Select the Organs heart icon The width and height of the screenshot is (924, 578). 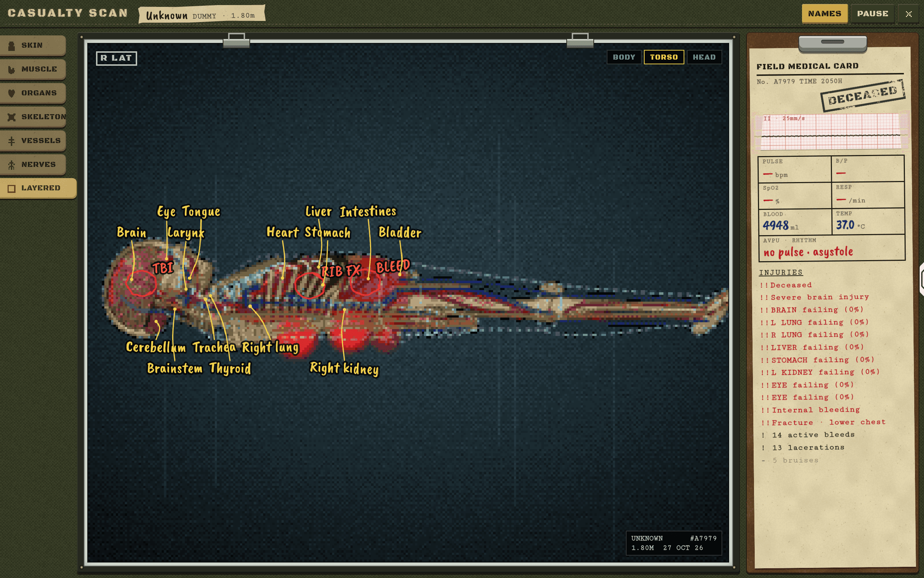[12, 93]
